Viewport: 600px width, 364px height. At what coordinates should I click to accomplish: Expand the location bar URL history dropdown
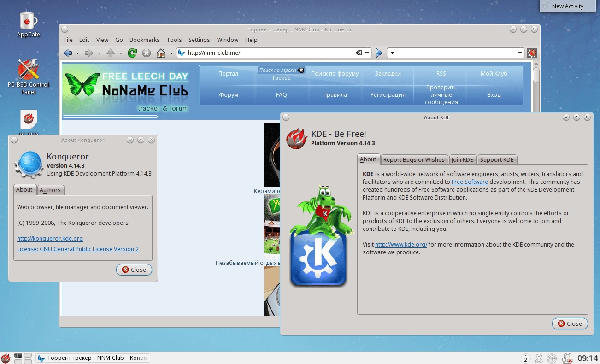tap(367, 53)
